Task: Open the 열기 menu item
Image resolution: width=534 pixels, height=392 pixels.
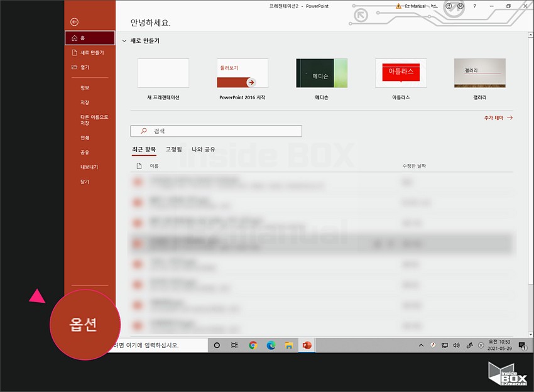Action: click(90, 67)
